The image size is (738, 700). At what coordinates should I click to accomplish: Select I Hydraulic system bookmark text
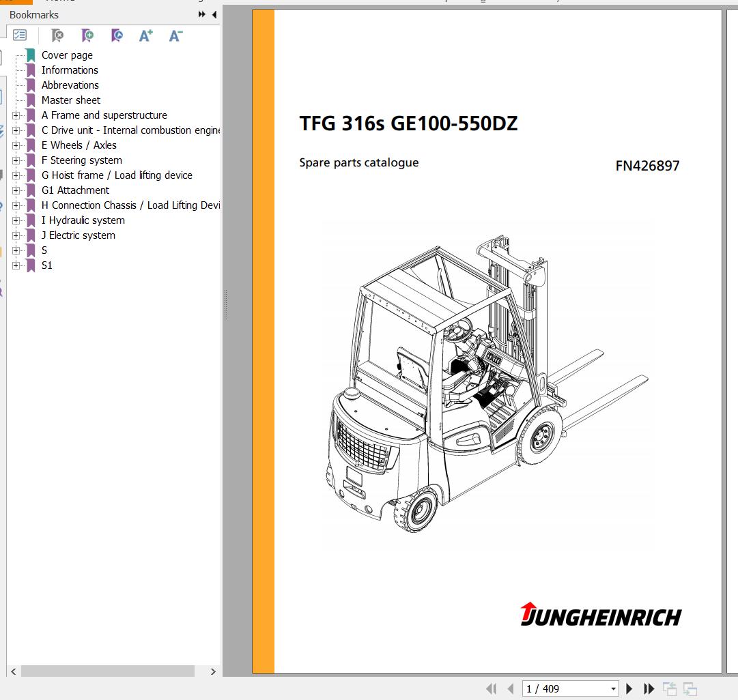(x=83, y=220)
